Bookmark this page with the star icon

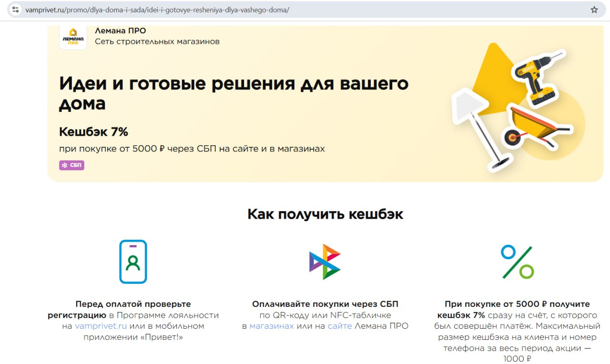point(594,10)
